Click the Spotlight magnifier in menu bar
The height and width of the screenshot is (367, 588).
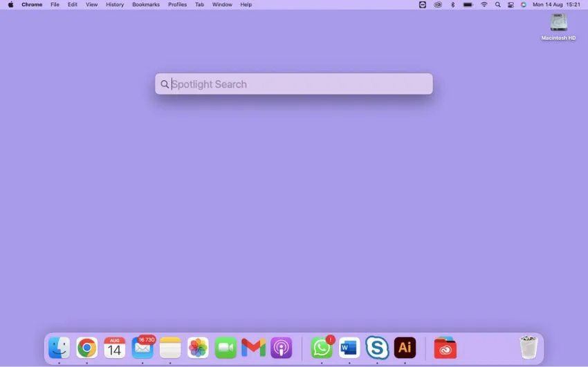click(x=497, y=5)
